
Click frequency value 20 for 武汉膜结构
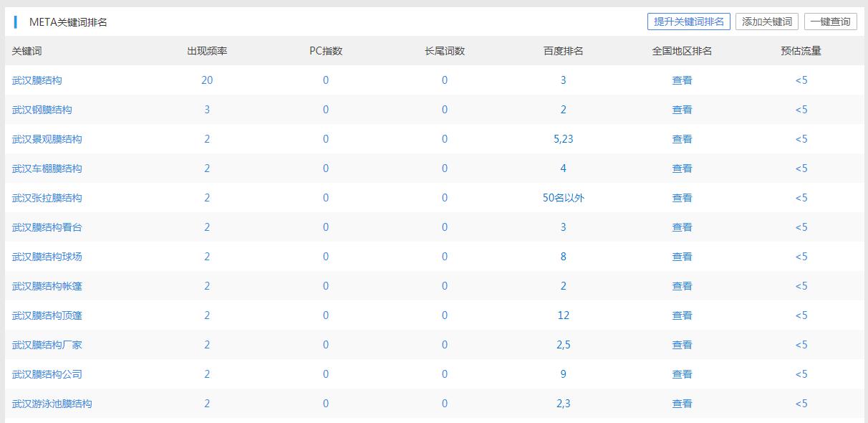click(207, 80)
